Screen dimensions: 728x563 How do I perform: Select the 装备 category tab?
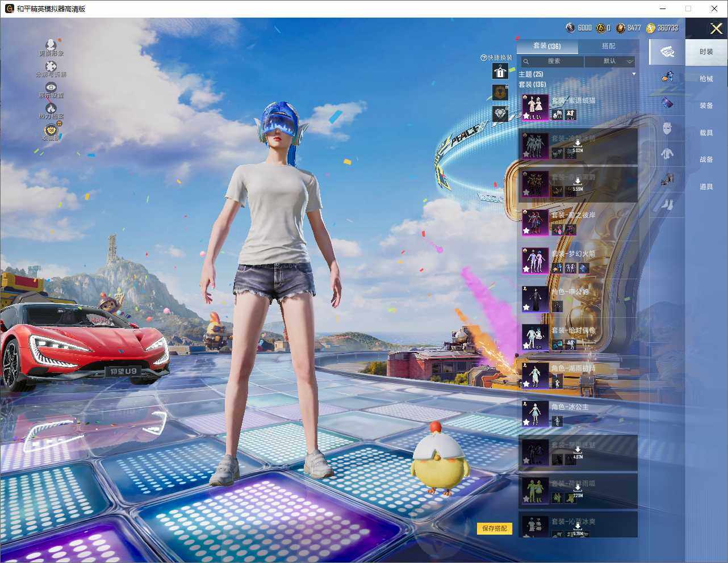[706, 106]
